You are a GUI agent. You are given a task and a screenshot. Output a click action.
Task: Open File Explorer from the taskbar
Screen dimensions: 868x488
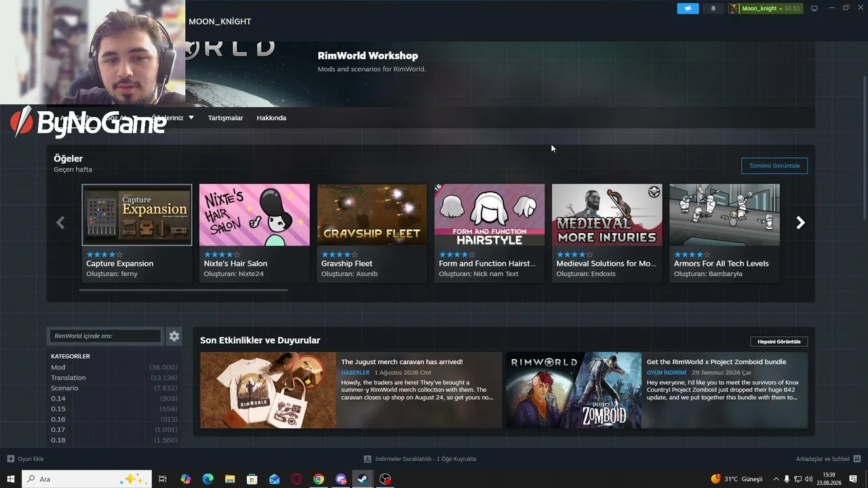click(x=230, y=479)
